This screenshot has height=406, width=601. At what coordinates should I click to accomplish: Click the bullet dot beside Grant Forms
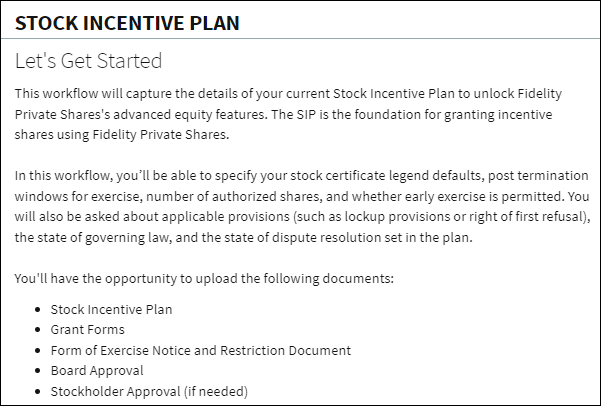coord(37,330)
